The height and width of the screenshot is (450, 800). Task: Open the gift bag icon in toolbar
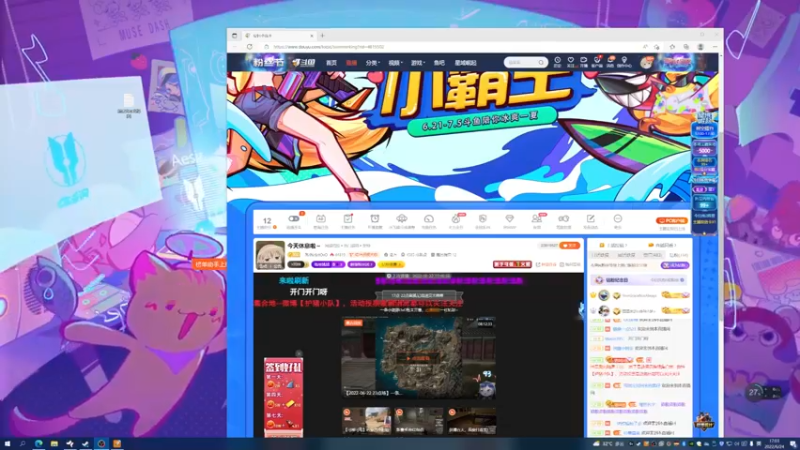click(x=456, y=221)
